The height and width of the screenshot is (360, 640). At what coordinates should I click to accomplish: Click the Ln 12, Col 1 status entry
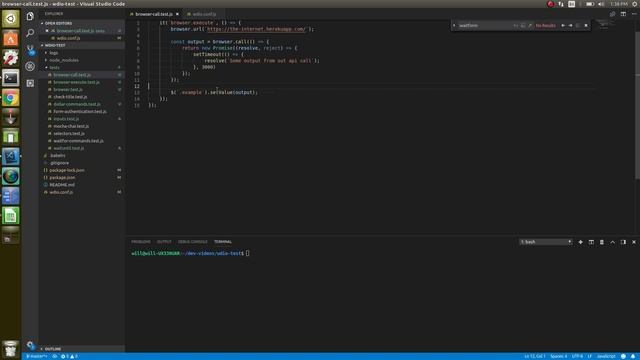click(535, 356)
